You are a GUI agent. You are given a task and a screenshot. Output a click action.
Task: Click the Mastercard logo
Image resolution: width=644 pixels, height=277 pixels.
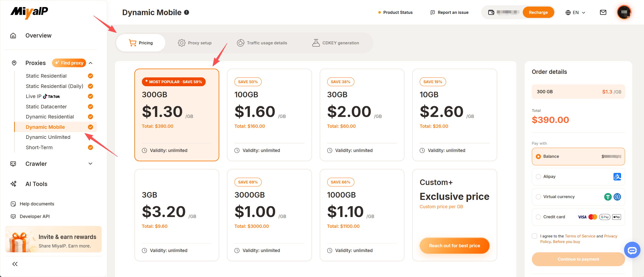pos(593,217)
